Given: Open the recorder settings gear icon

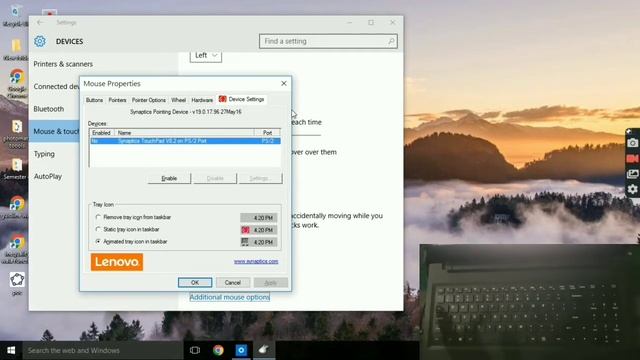Looking at the screenshot, I should (633, 189).
